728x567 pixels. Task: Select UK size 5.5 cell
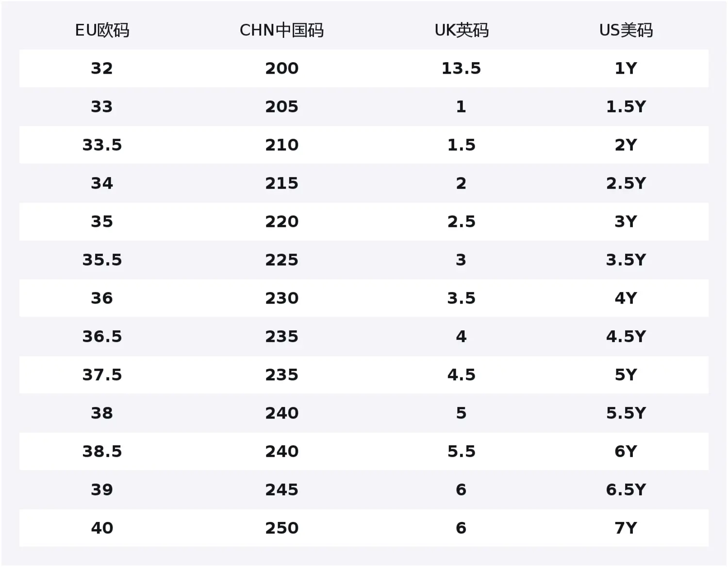[461, 452]
